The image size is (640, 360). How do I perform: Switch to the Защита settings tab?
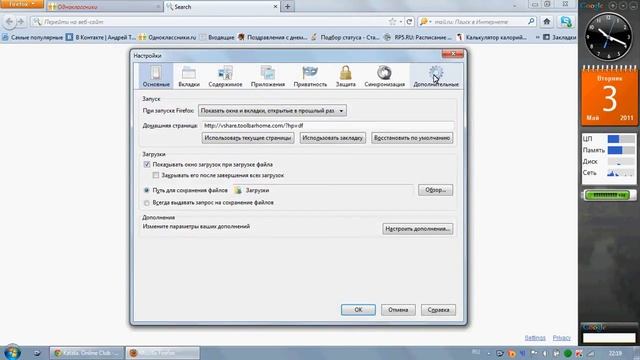point(345,76)
